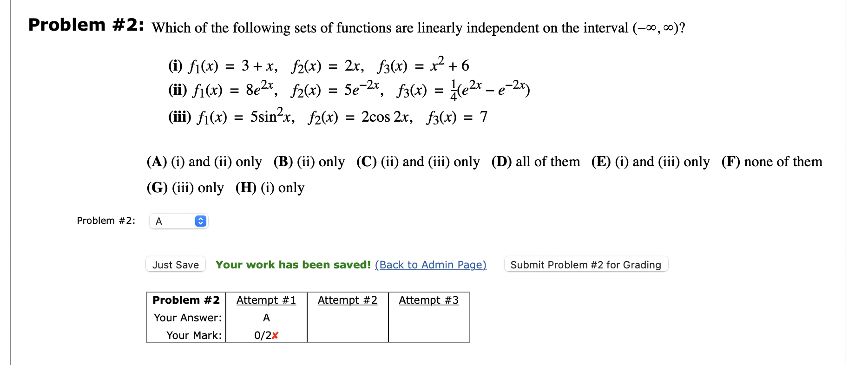The height and width of the screenshot is (365, 868).
Task: Click the answer 'A' under Attempt #1
Action: [266, 318]
